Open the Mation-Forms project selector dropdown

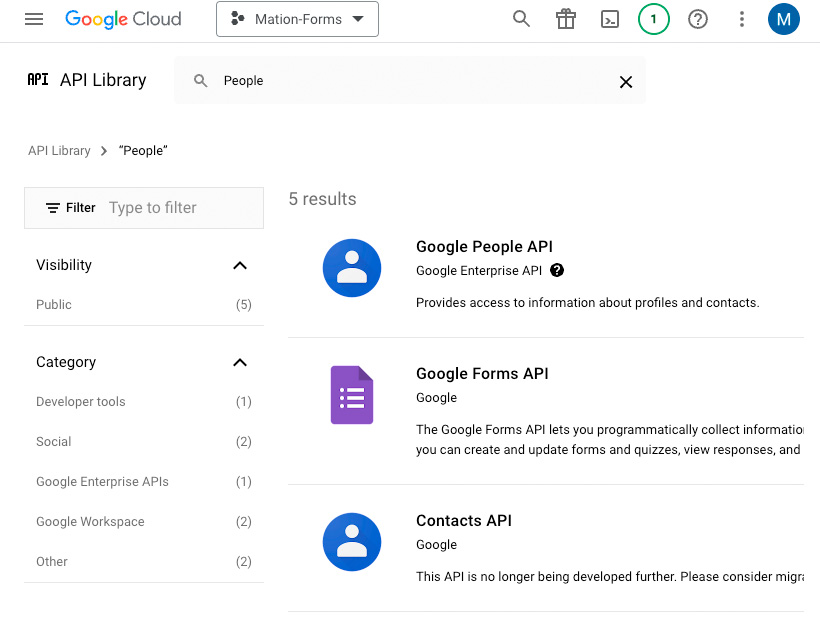click(x=297, y=19)
